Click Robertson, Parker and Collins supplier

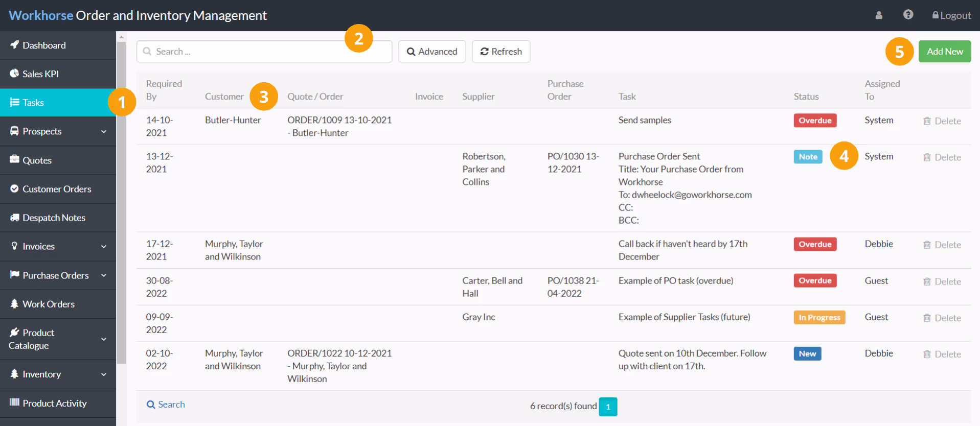point(484,169)
